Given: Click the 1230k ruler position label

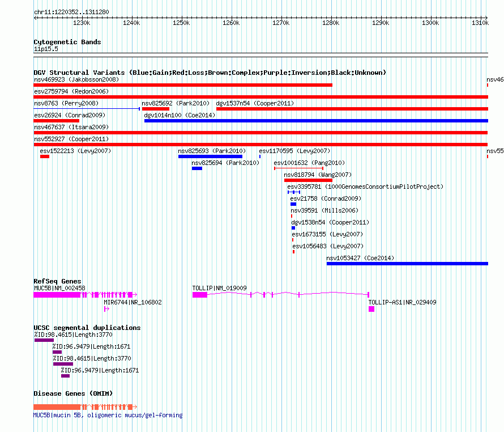Looking at the screenshot, I should point(82,23).
